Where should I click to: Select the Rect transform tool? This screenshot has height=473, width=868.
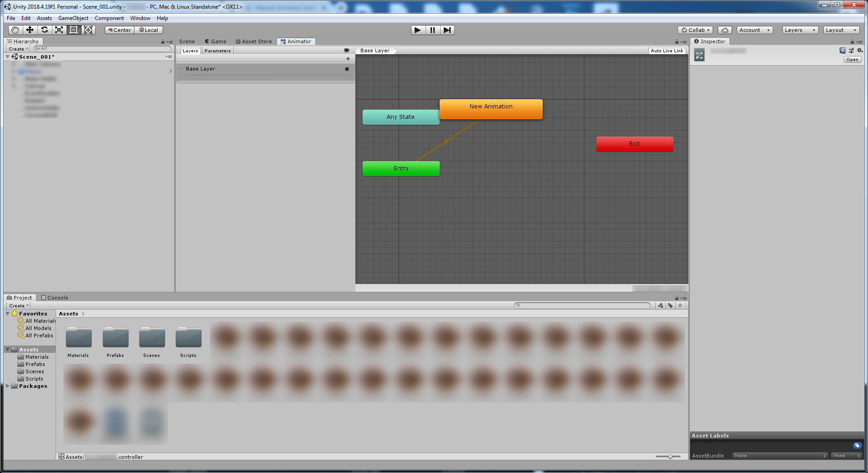[73, 30]
